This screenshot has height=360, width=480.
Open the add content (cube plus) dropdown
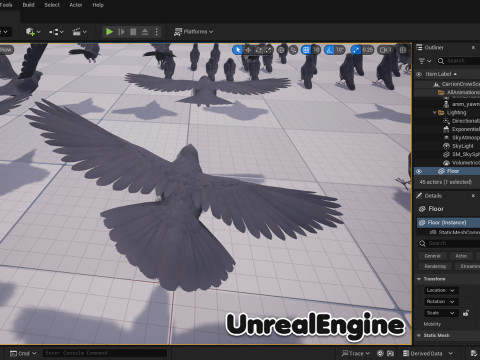(x=33, y=32)
